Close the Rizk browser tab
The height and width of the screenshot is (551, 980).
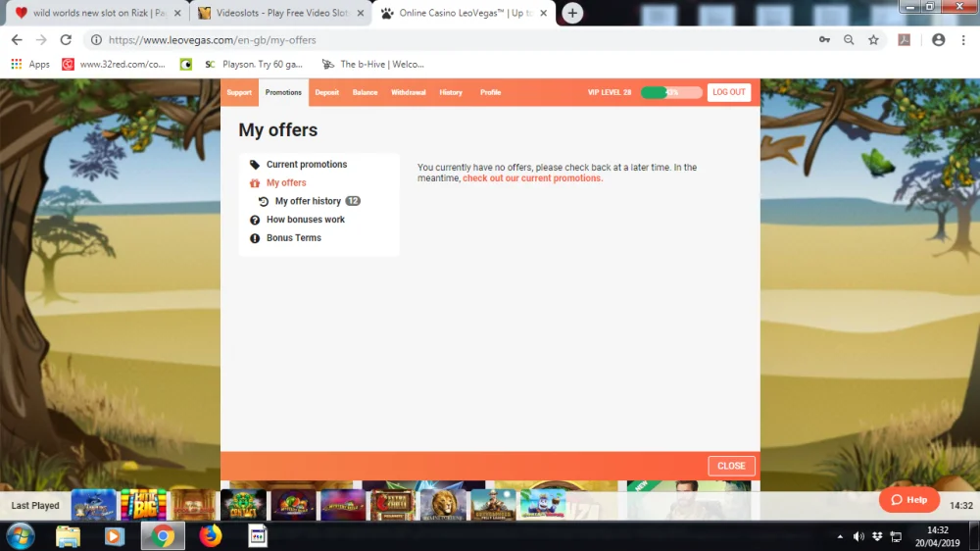coord(177,13)
